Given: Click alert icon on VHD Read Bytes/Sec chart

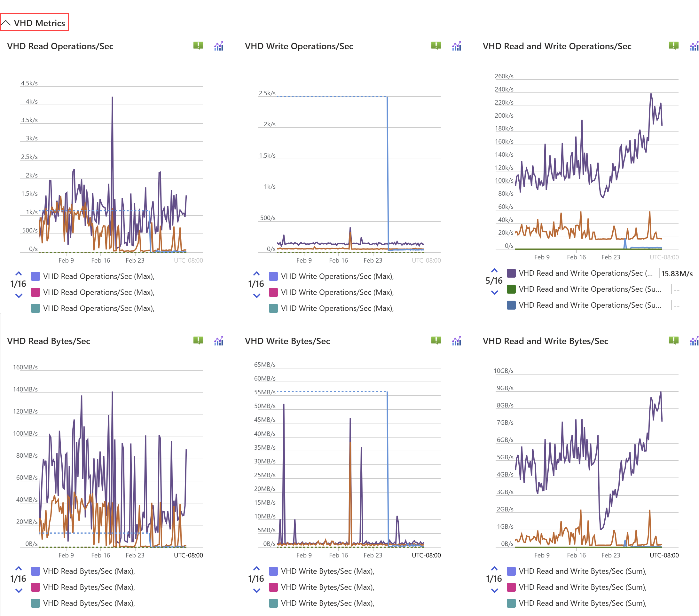Looking at the screenshot, I should 198,340.
